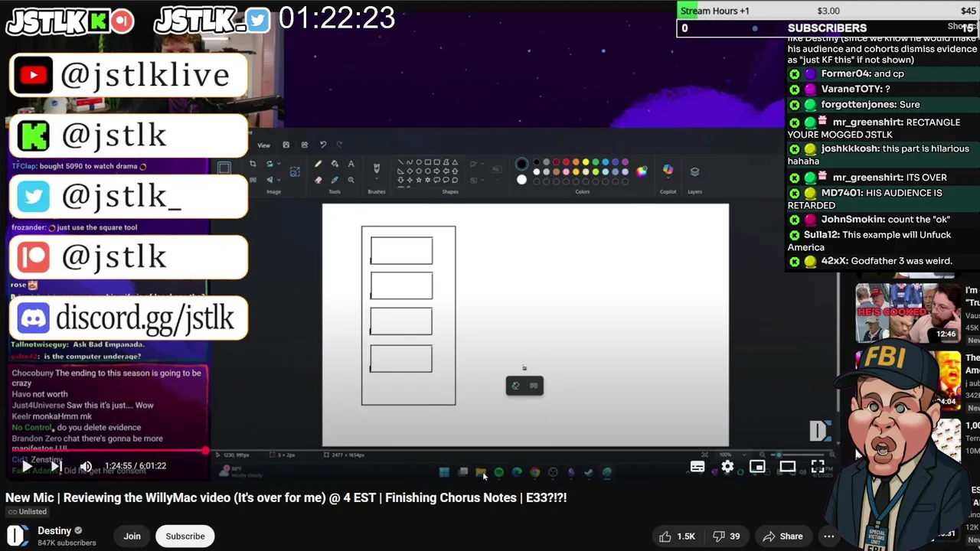The width and height of the screenshot is (980, 551).
Task: Select the Color picker eyedropper tool
Action: 335,180
